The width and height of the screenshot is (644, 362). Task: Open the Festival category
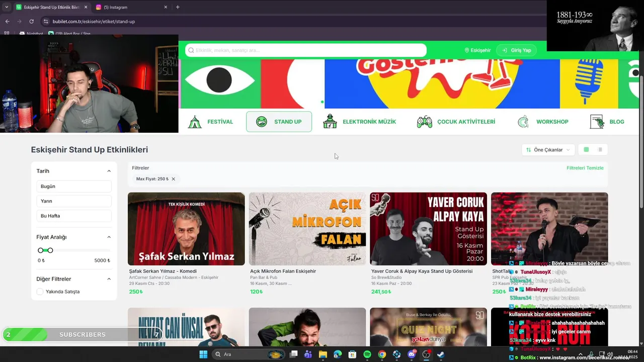(x=210, y=122)
